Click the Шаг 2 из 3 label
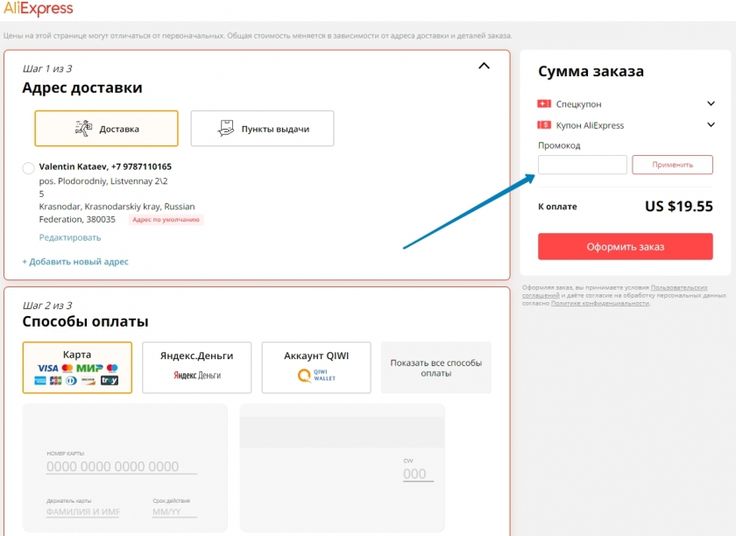Screen dimensions: 736x536 click(47, 306)
